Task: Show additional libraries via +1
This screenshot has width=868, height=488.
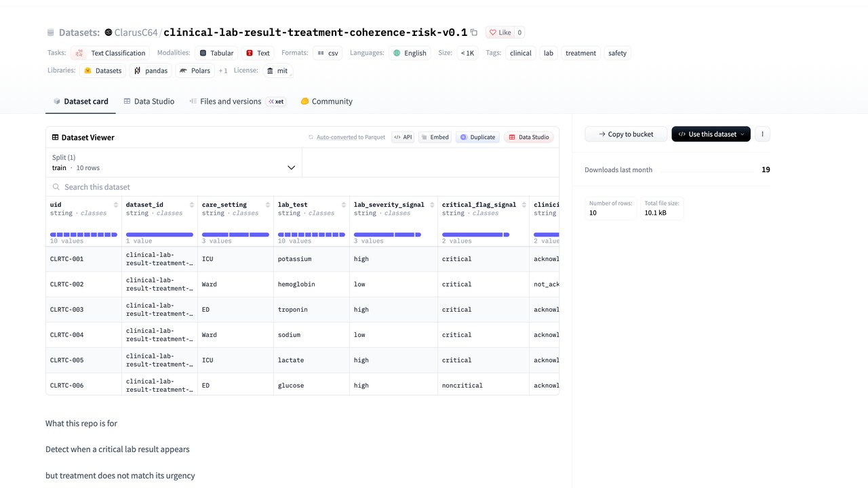Action: point(223,70)
